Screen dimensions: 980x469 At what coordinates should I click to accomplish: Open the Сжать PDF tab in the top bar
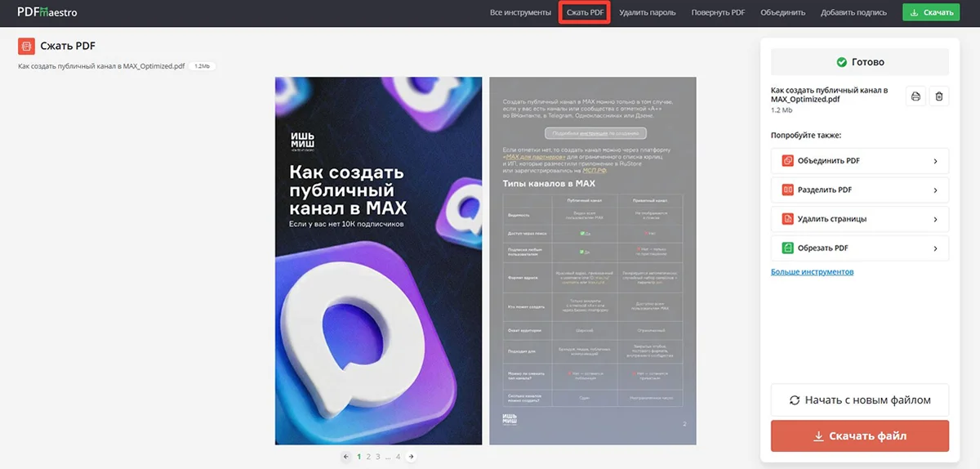585,12
